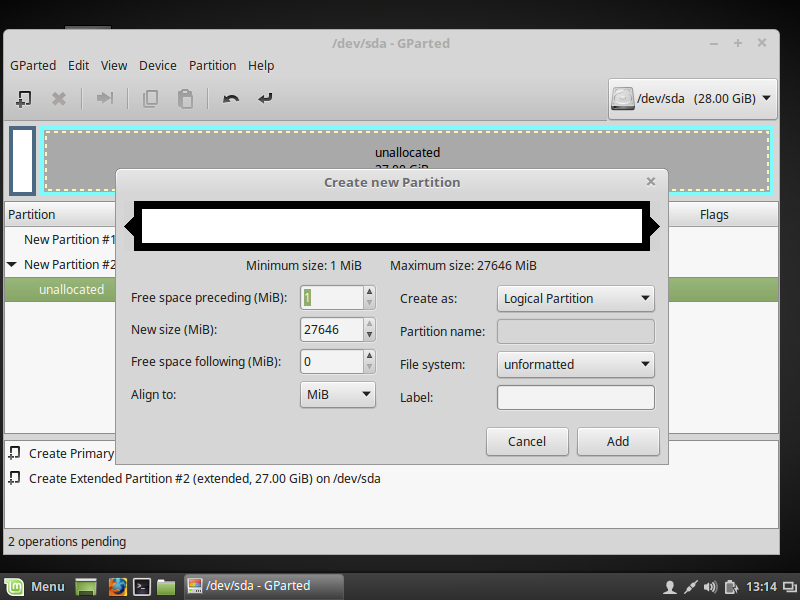Click the 2 operations pending status text

[67, 542]
